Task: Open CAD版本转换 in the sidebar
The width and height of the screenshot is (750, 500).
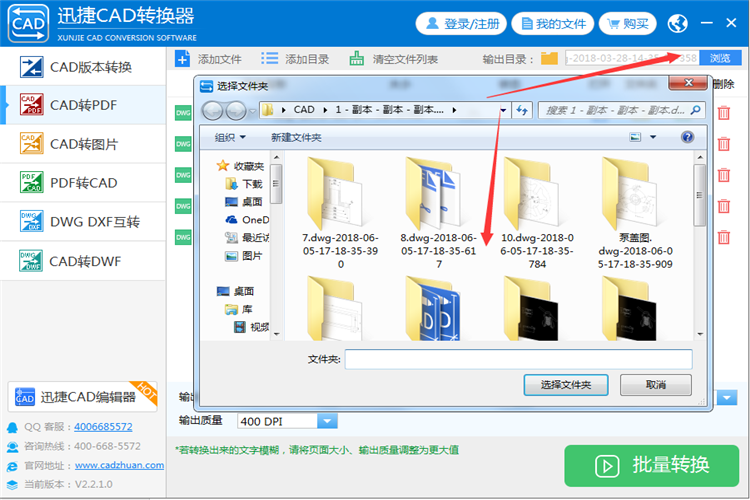Action: [83, 67]
